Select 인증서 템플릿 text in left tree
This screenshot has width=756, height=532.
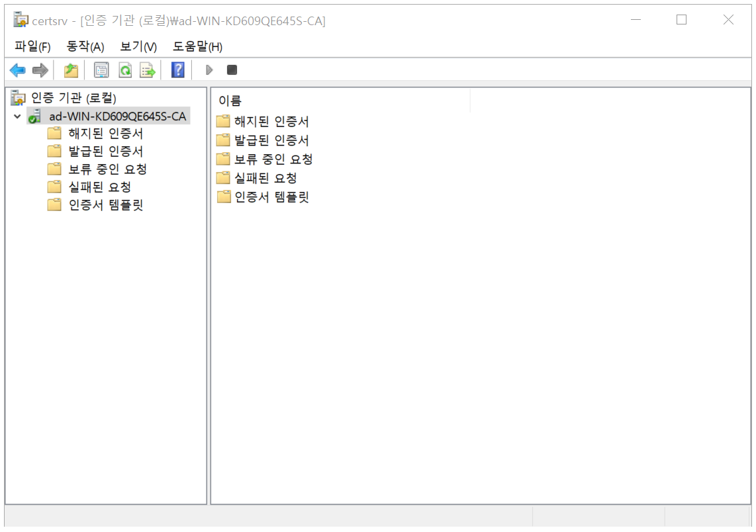pyautogui.click(x=106, y=204)
